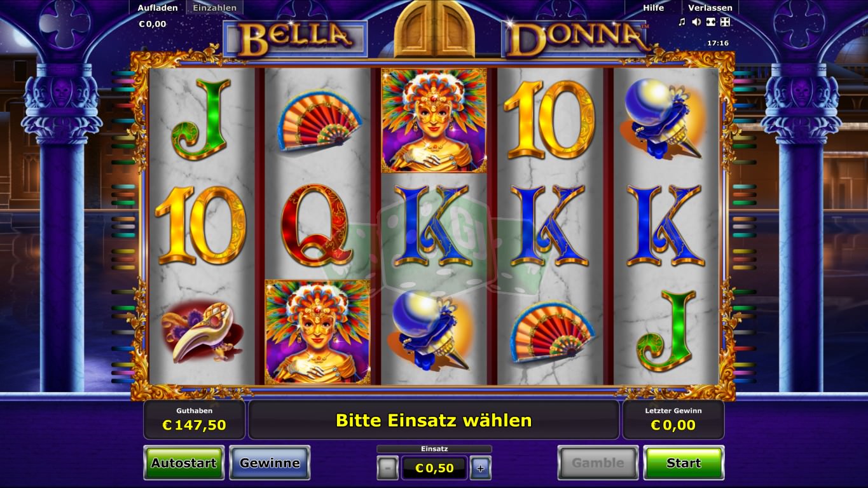Screen dimensions: 868x488
Task: Toggle fullscreen with the four-arrows icon
Action: coord(725,22)
